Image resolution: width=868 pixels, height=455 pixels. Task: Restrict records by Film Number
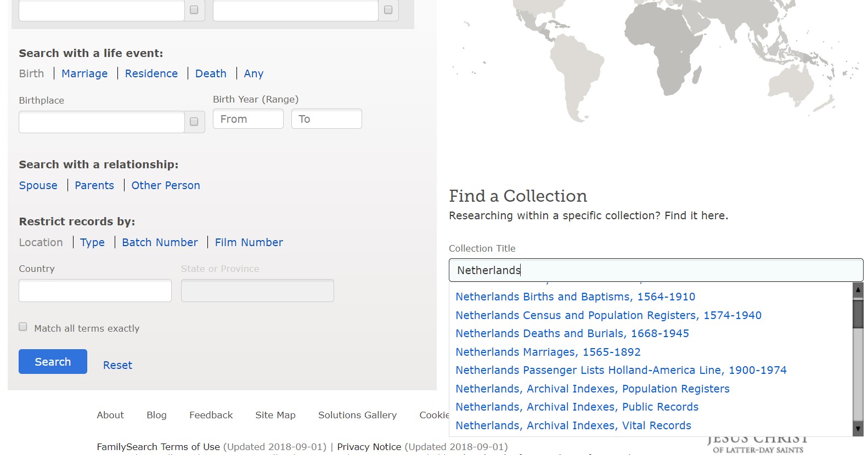click(x=249, y=242)
